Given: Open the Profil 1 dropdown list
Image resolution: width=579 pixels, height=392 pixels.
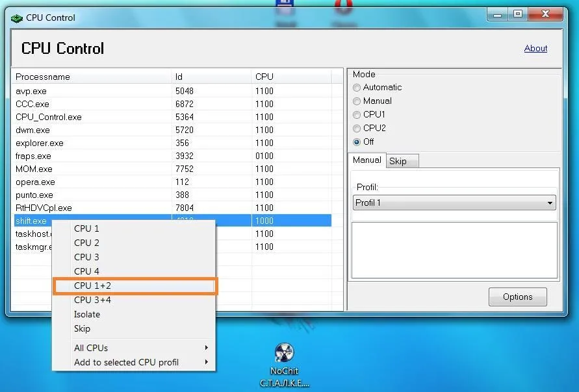Looking at the screenshot, I should 454,203.
